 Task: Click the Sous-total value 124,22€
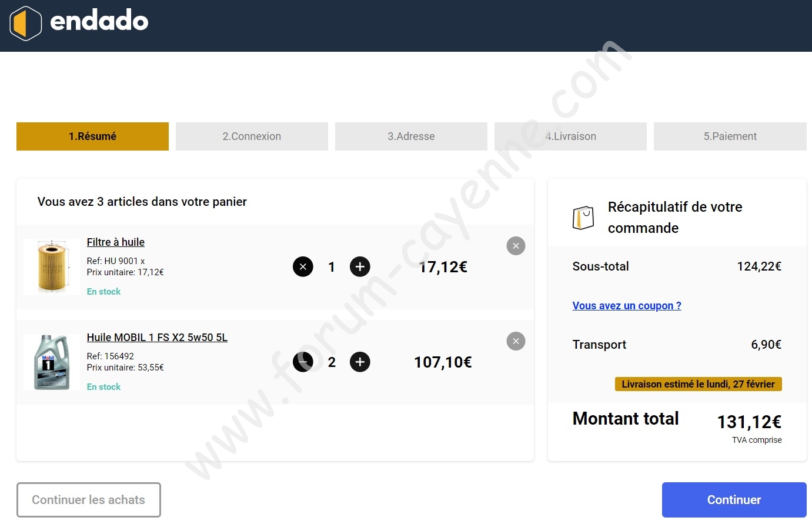tap(759, 266)
